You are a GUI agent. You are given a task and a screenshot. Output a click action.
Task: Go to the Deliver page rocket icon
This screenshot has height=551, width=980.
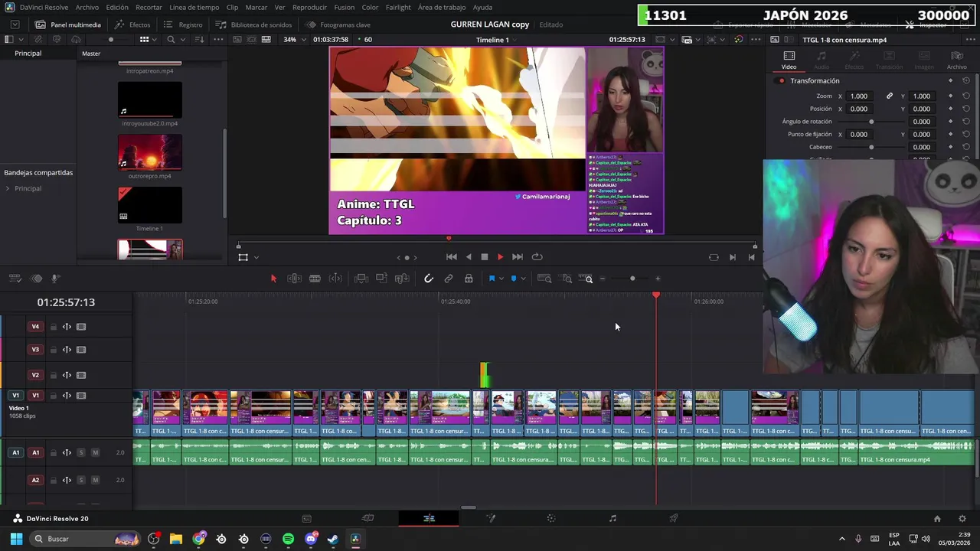[x=674, y=518]
